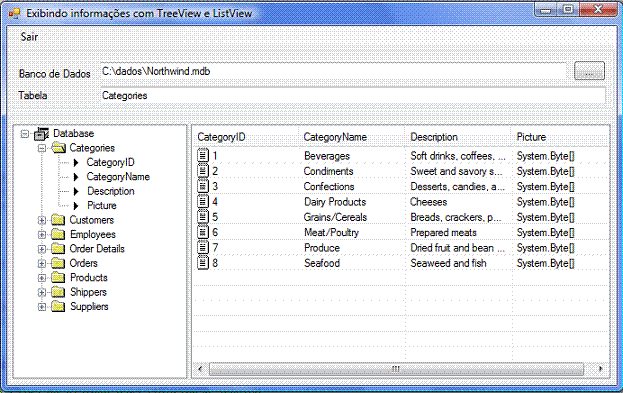623x393 pixels.
Task: Click the Cheeses description cell
Action: coord(428,202)
